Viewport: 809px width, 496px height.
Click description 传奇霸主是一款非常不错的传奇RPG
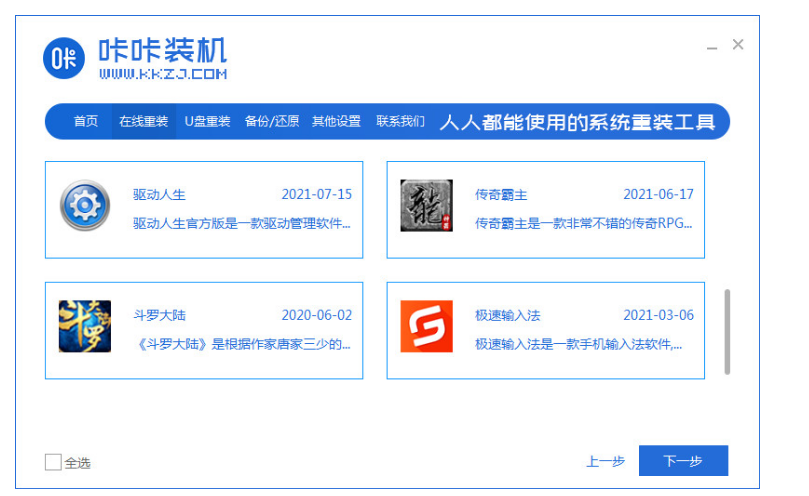[584, 223]
